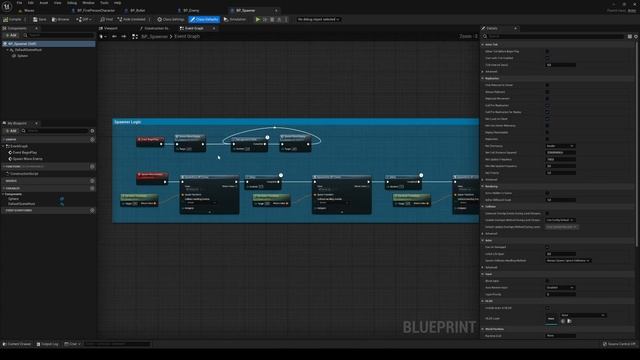Add new variable with Variables plus icon
This screenshot has width=640, height=360.
click(92, 188)
